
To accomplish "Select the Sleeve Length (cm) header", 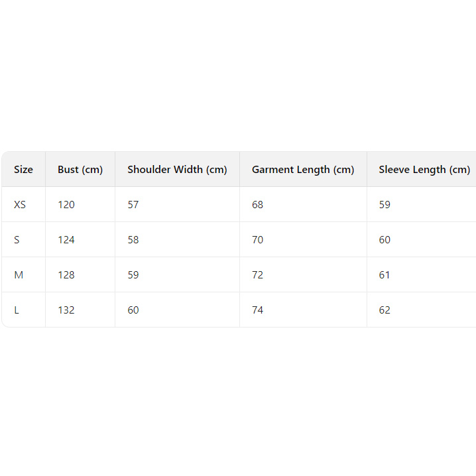I will coord(424,170).
